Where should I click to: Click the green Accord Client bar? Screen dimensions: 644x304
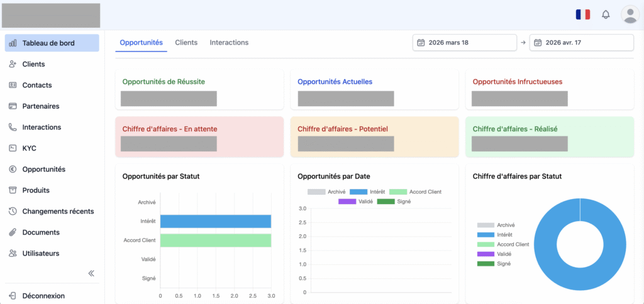click(216, 241)
